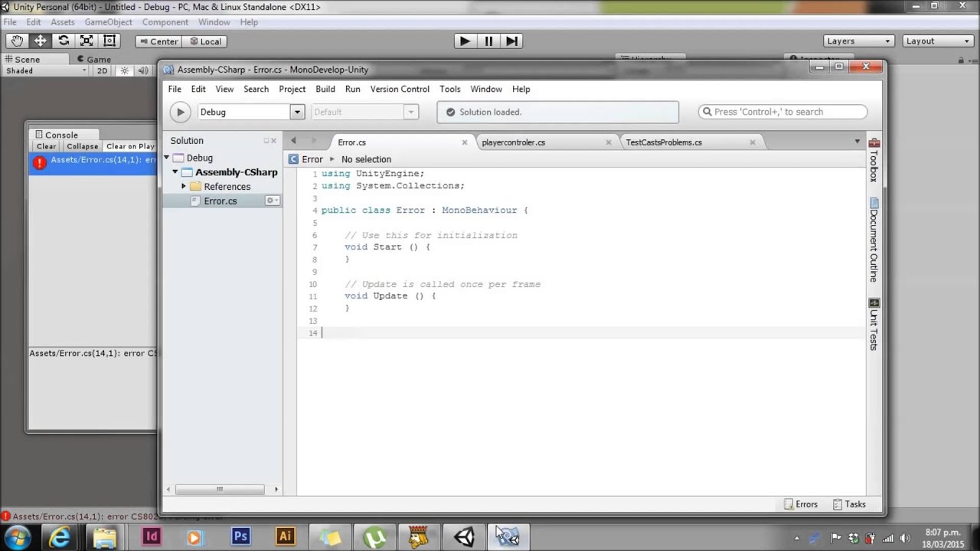Select Error.cs in the Solution tree
Viewport: 980px width, 551px height.
pyautogui.click(x=220, y=201)
